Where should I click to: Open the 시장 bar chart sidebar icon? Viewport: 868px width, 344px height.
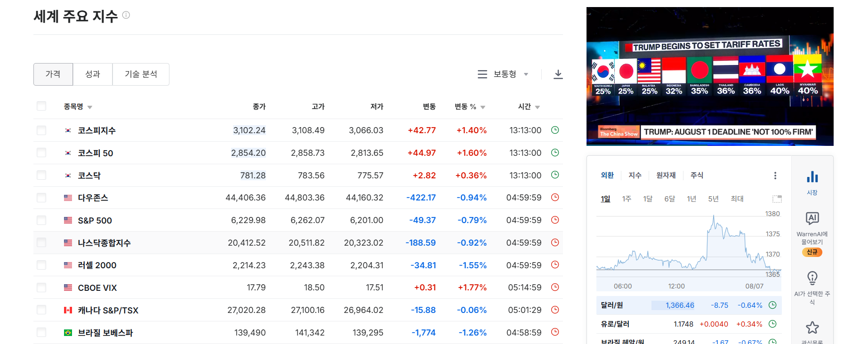click(x=812, y=177)
